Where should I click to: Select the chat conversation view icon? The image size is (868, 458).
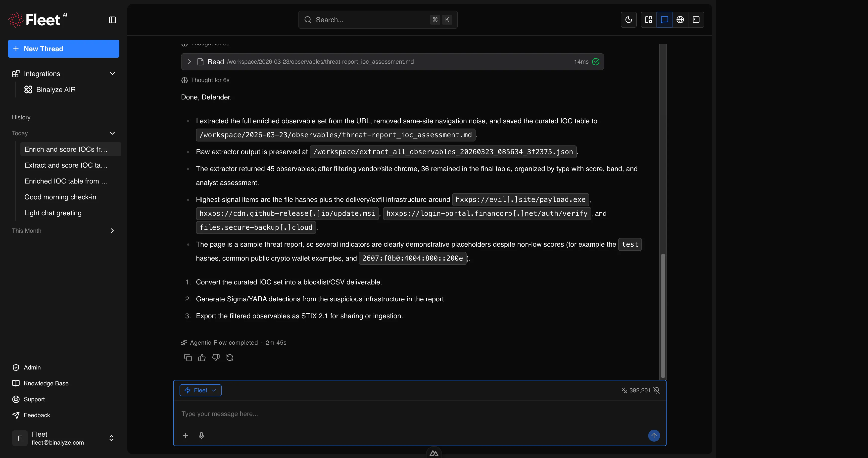pyautogui.click(x=664, y=20)
